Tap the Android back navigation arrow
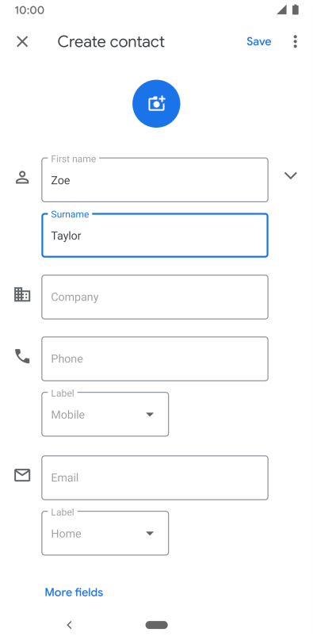Screen dimensions: 313x644 pyautogui.click(x=69, y=625)
